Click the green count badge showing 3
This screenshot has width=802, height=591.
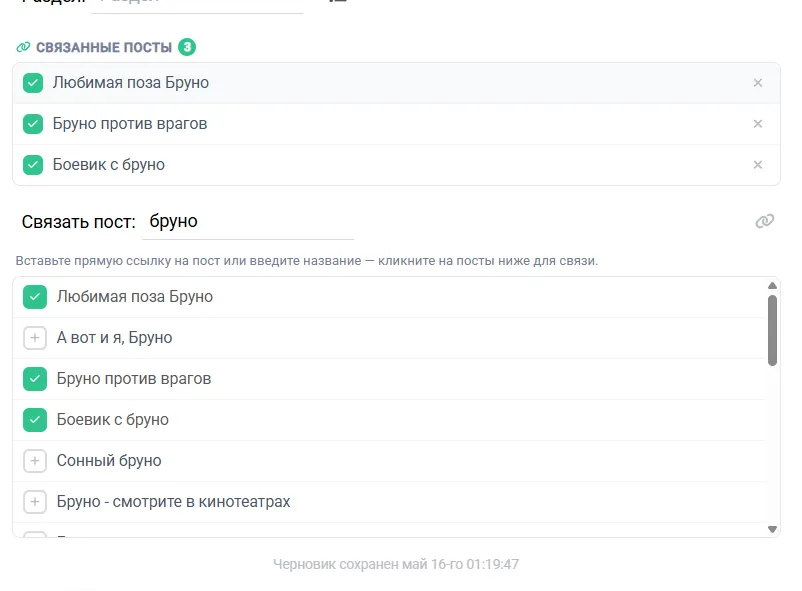click(x=187, y=47)
